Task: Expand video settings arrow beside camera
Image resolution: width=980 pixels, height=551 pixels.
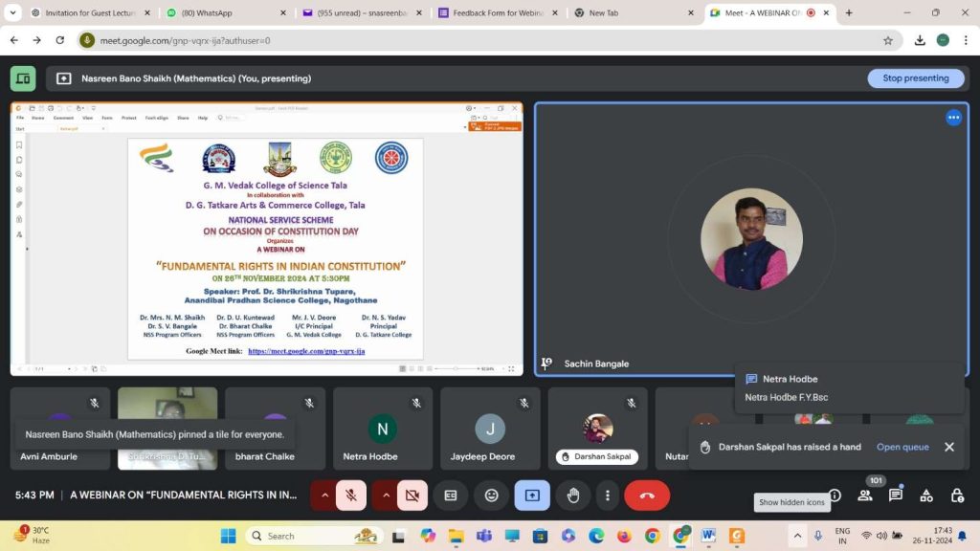Action: pyautogui.click(x=387, y=496)
